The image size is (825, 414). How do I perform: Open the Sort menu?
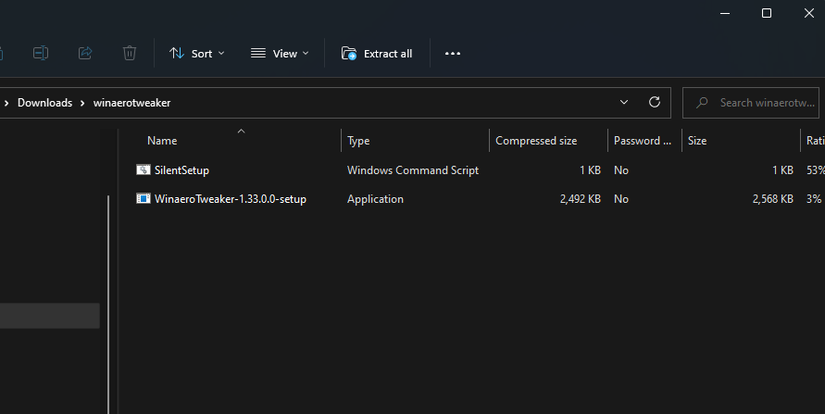[x=197, y=53]
